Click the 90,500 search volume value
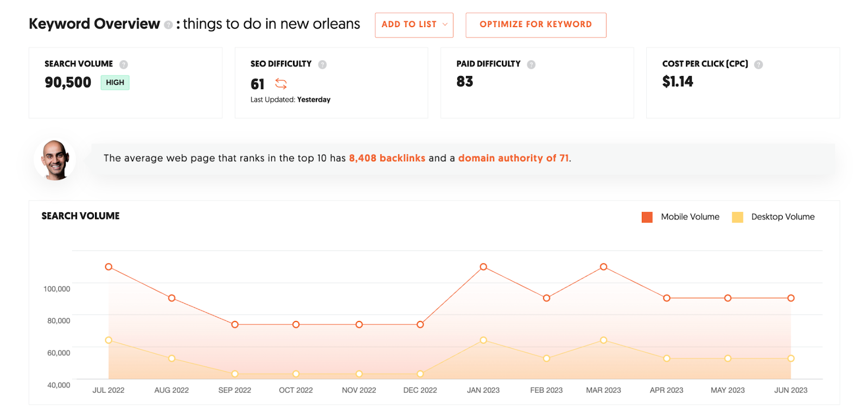868x416 pixels. click(x=68, y=83)
